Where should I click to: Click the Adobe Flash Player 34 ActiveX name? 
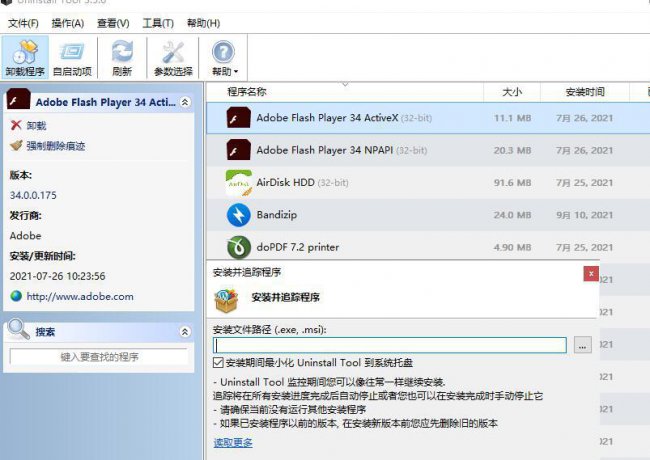coord(327,118)
